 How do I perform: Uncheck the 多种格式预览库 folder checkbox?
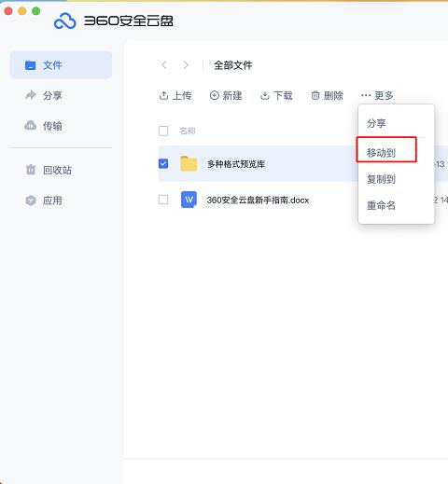163,163
